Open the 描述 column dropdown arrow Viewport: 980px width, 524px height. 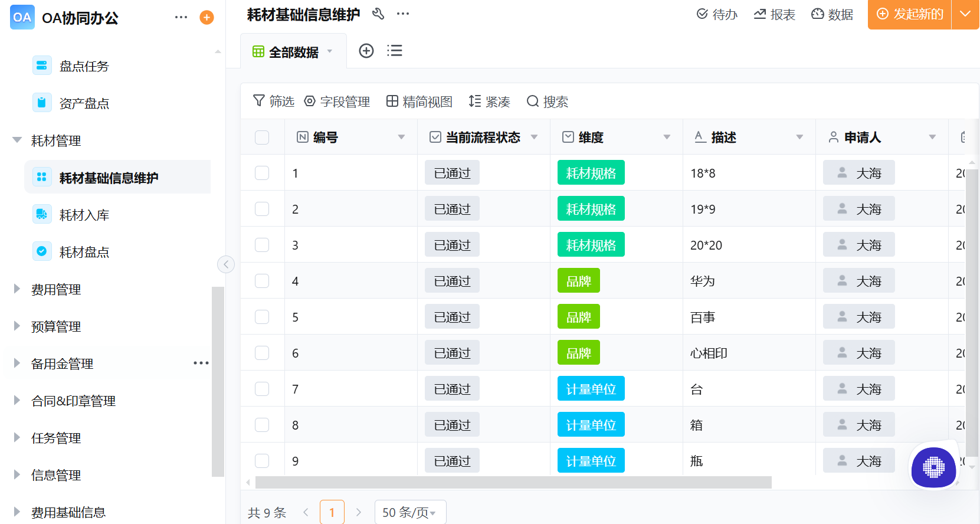tap(799, 137)
